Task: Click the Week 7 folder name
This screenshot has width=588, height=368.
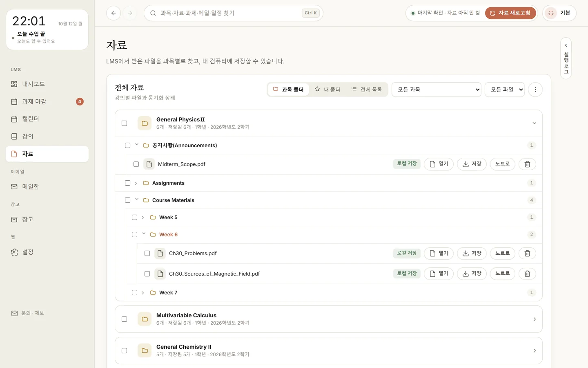Action: coord(168,293)
